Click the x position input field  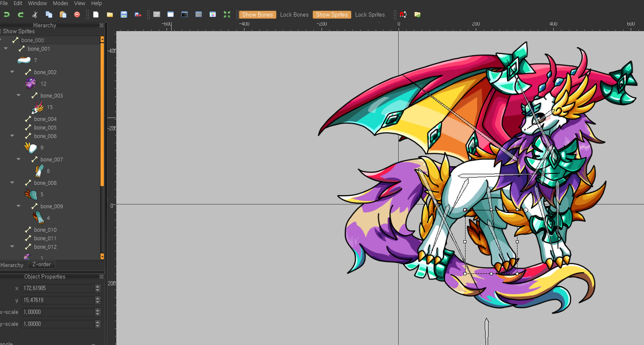click(57, 288)
